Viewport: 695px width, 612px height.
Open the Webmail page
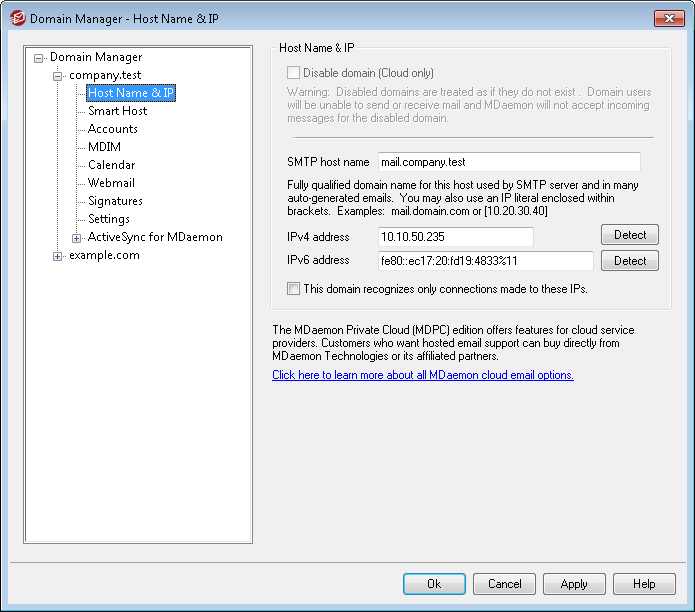(x=111, y=183)
